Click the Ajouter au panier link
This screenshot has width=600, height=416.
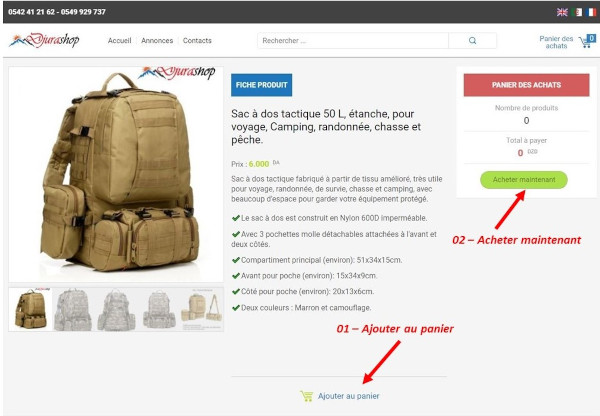click(x=348, y=396)
